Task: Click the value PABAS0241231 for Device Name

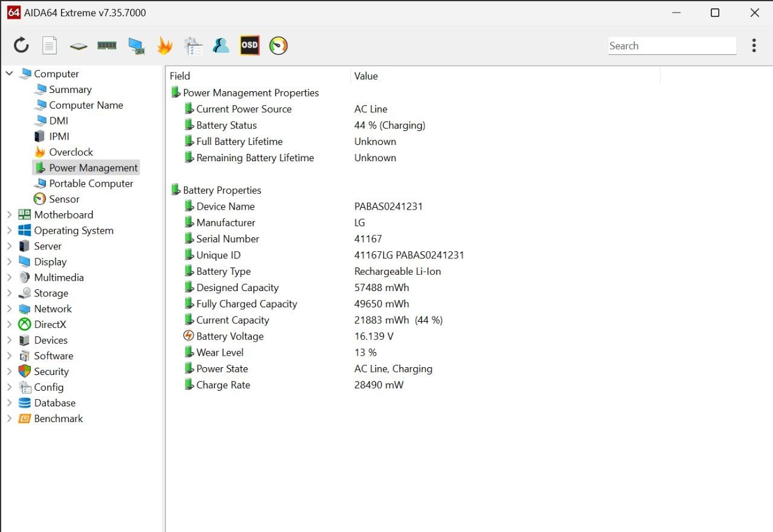Action: coord(388,207)
